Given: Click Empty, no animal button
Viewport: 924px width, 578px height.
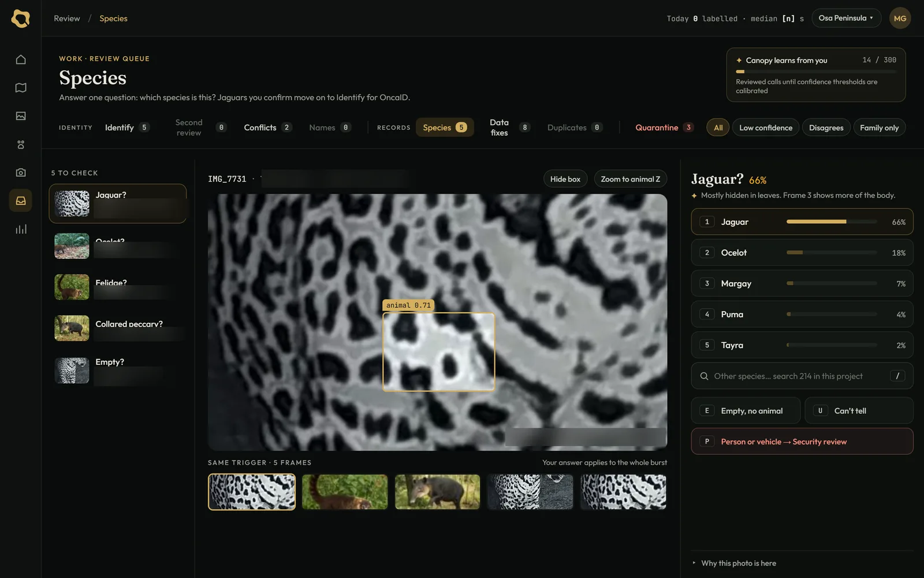Looking at the screenshot, I should coord(746,410).
